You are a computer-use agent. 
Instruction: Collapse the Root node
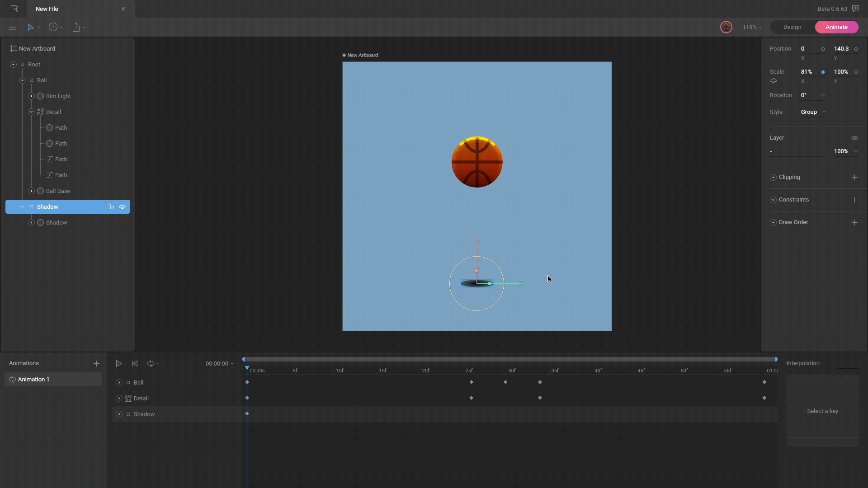click(13, 65)
